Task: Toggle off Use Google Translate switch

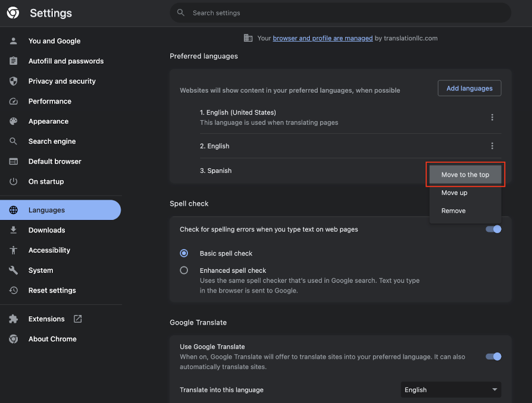Action: coord(493,357)
